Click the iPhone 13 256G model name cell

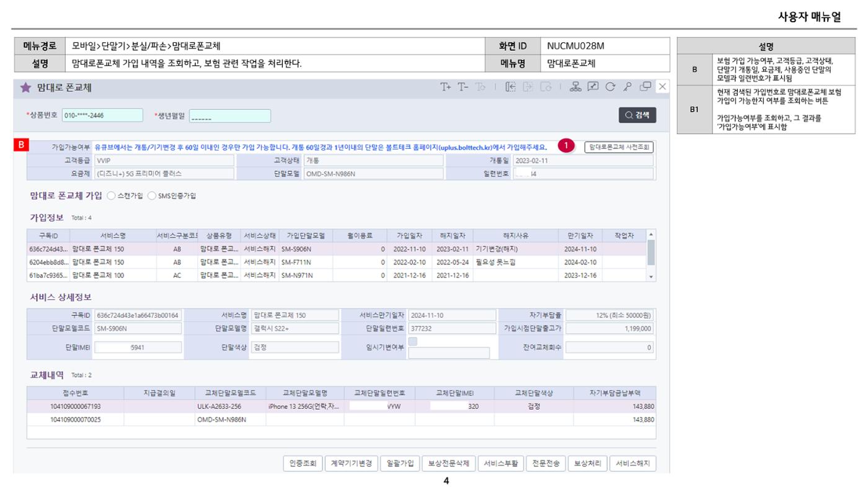pos(304,406)
